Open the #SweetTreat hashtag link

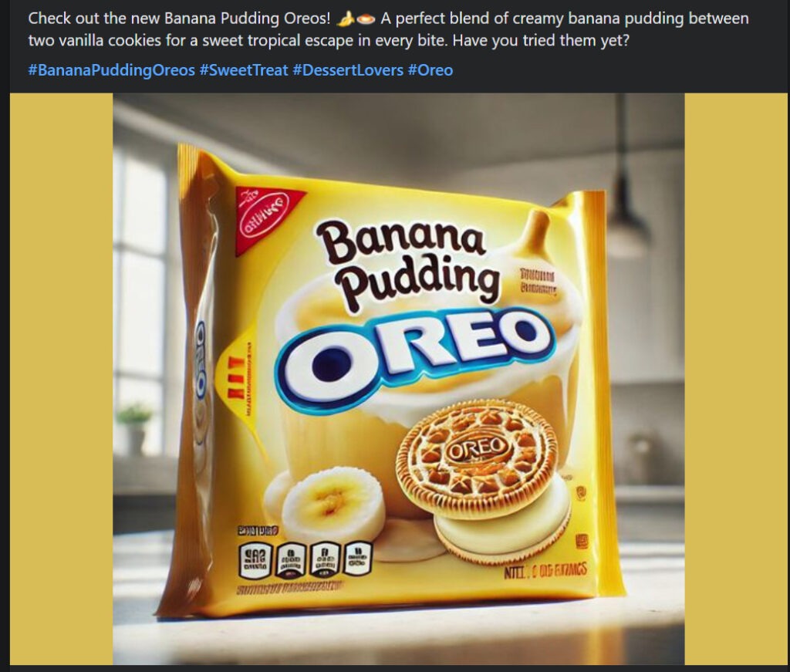[x=243, y=70]
